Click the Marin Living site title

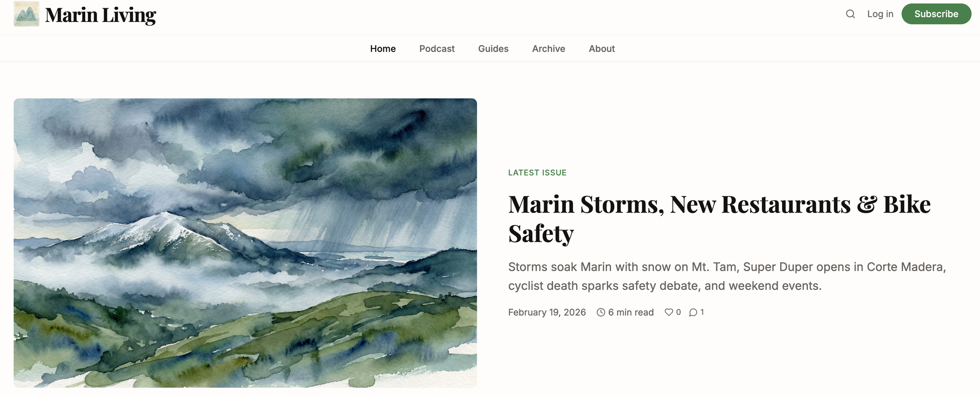point(100,15)
